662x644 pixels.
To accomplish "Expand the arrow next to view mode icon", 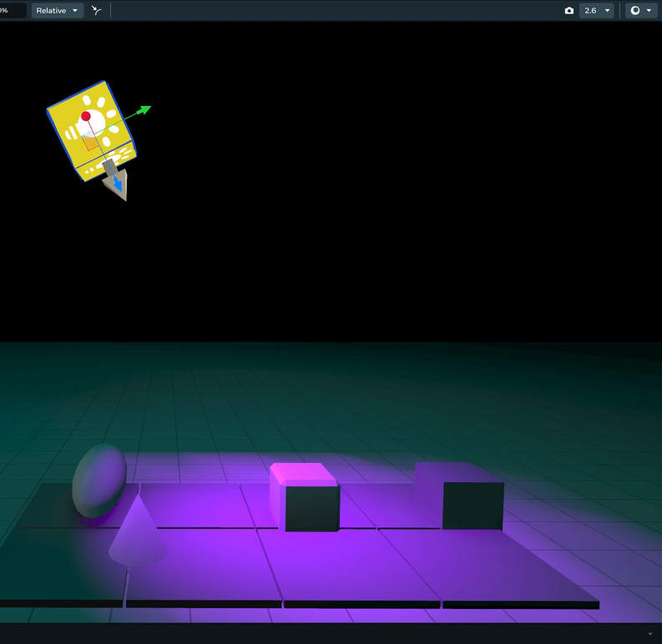I will tap(649, 11).
